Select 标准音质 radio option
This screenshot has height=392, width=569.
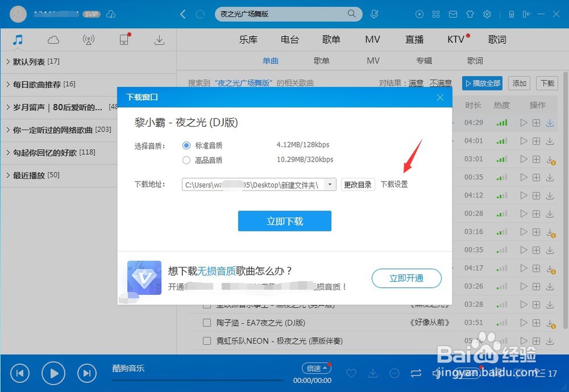187,146
